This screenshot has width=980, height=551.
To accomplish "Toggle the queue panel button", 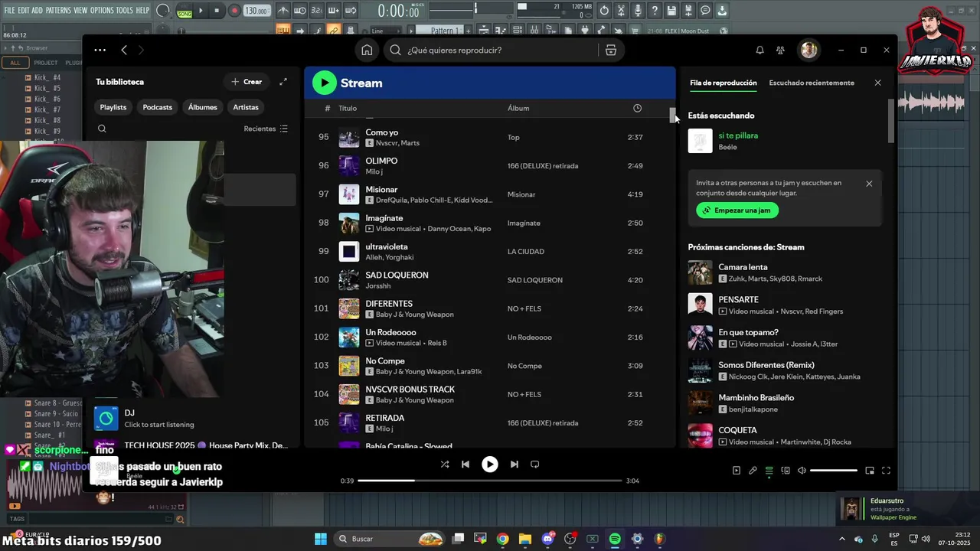I will coord(769,471).
